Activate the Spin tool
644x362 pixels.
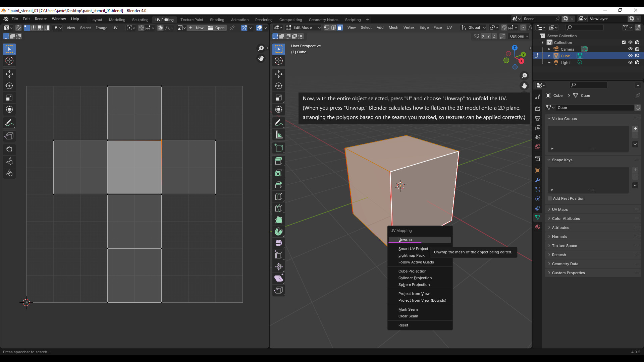click(279, 232)
